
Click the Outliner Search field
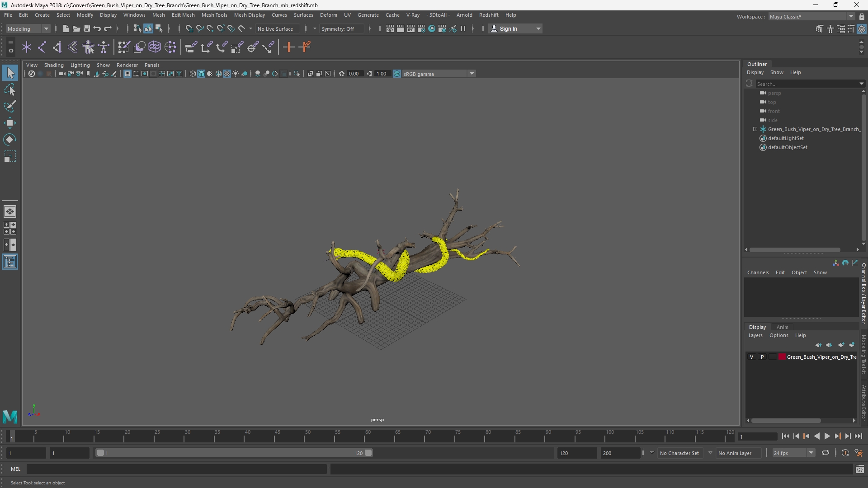[807, 84]
